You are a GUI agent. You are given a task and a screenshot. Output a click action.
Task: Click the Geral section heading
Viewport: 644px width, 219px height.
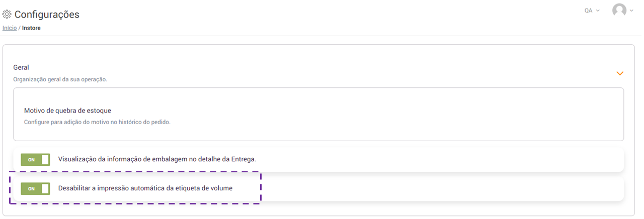coord(21,67)
